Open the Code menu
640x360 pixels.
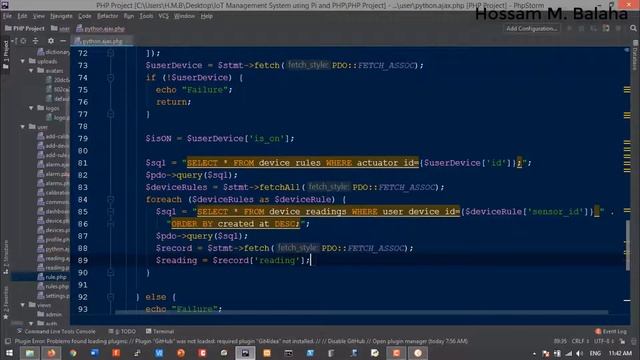tap(84, 16)
